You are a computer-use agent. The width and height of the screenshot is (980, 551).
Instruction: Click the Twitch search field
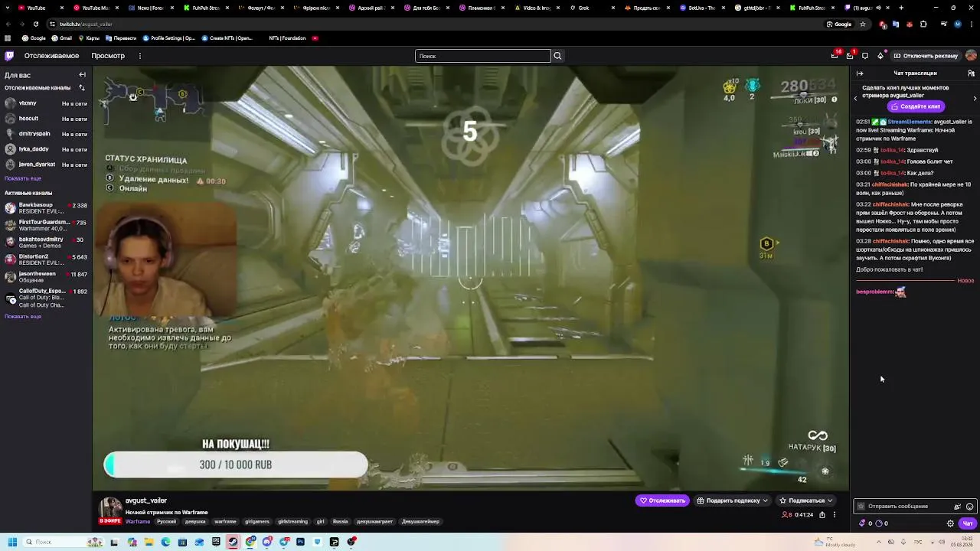click(x=482, y=56)
